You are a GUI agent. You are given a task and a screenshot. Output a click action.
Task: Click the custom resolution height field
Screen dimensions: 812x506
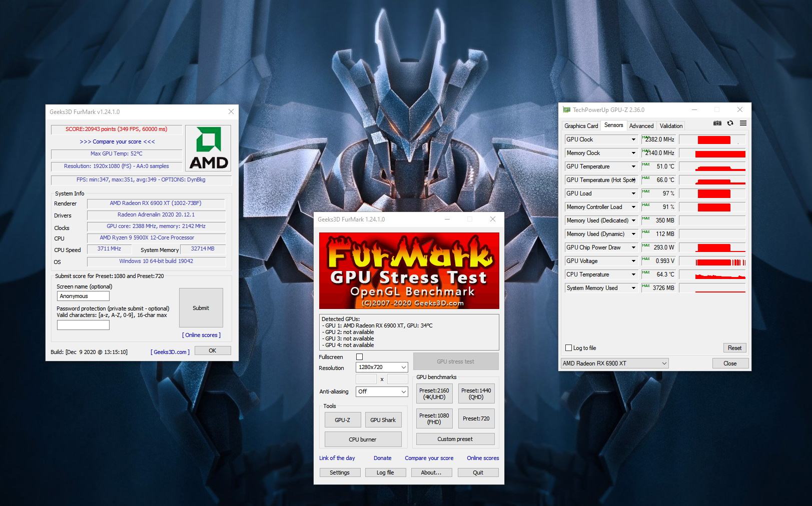click(397, 379)
